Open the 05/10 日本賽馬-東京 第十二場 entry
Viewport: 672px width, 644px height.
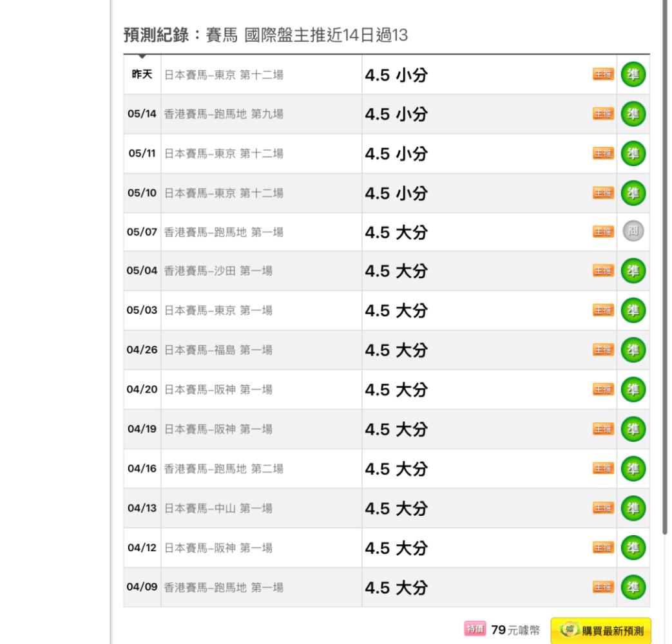224,193
